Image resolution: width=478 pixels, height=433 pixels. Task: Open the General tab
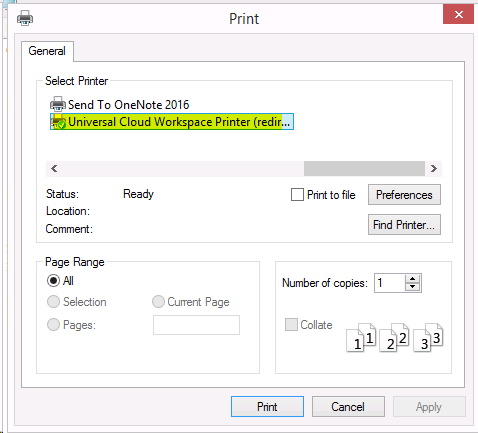click(47, 51)
